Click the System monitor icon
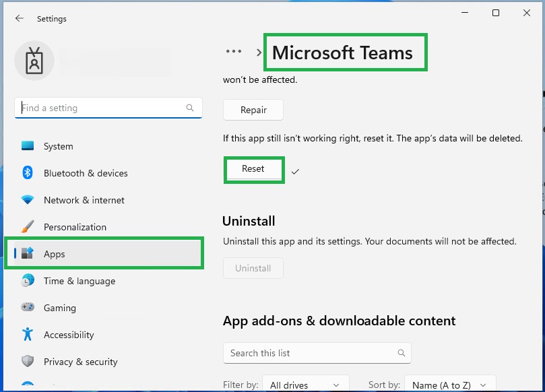The height and width of the screenshot is (392, 545). point(28,146)
